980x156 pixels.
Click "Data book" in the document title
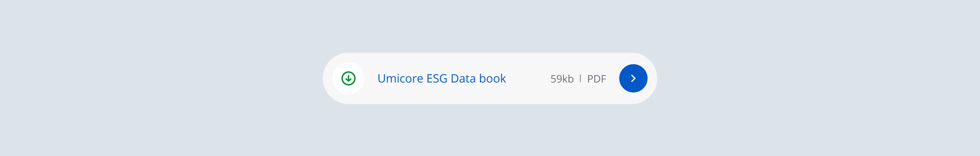point(478,78)
